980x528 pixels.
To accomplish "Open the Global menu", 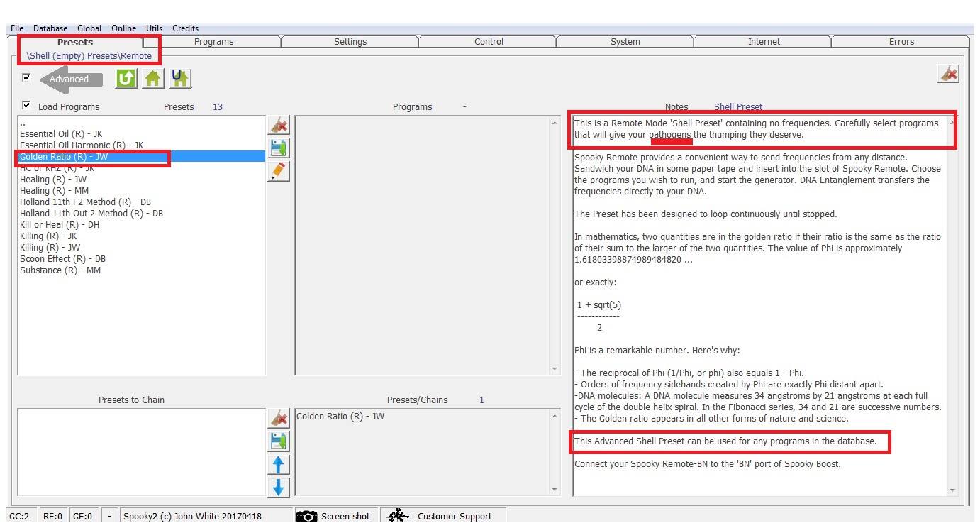I will pyautogui.click(x=89, y=28).
